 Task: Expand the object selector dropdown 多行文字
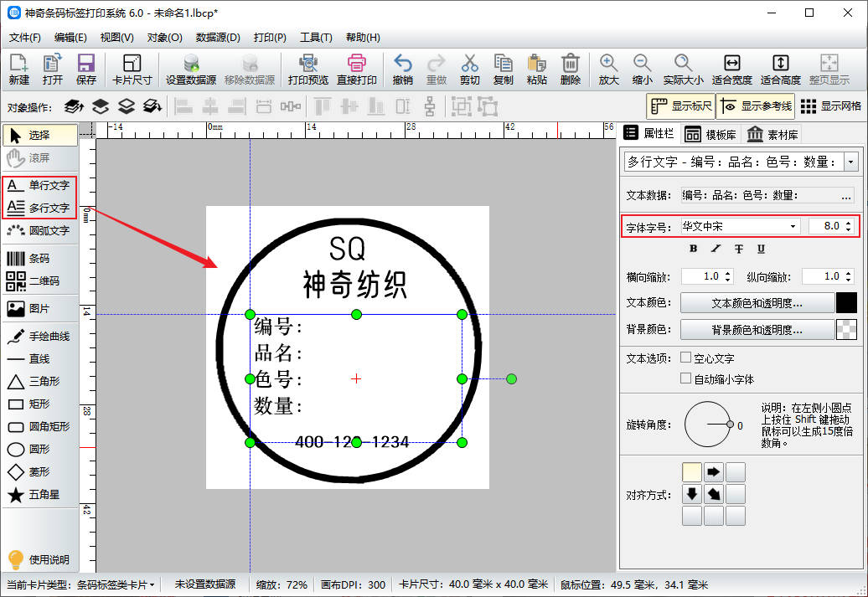pos(851,162)
